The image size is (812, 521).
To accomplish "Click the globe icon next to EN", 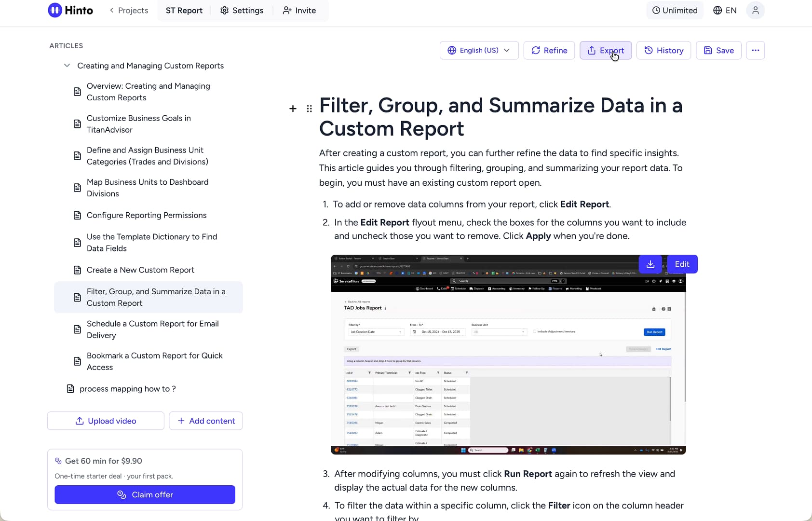I will click(717, 10).
